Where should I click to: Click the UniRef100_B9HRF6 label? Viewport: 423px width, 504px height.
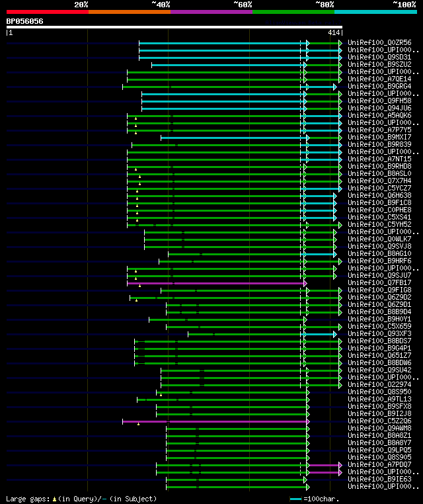click(379, 261)
